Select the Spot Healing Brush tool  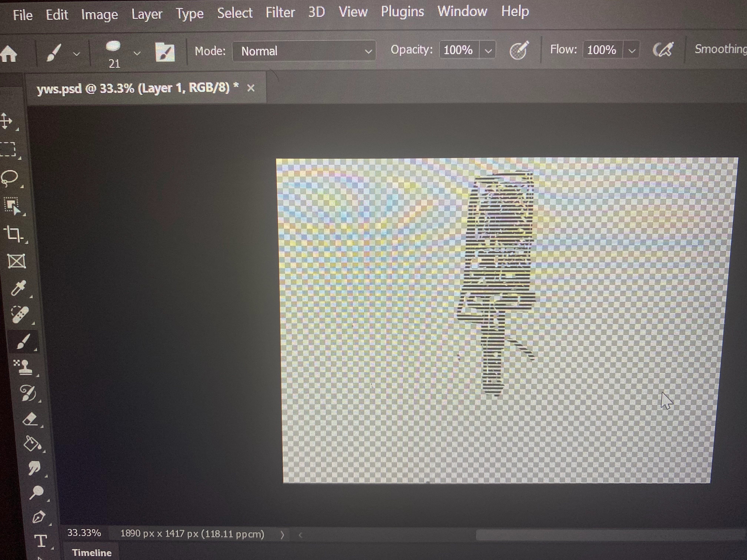click(x=20, y=314)
